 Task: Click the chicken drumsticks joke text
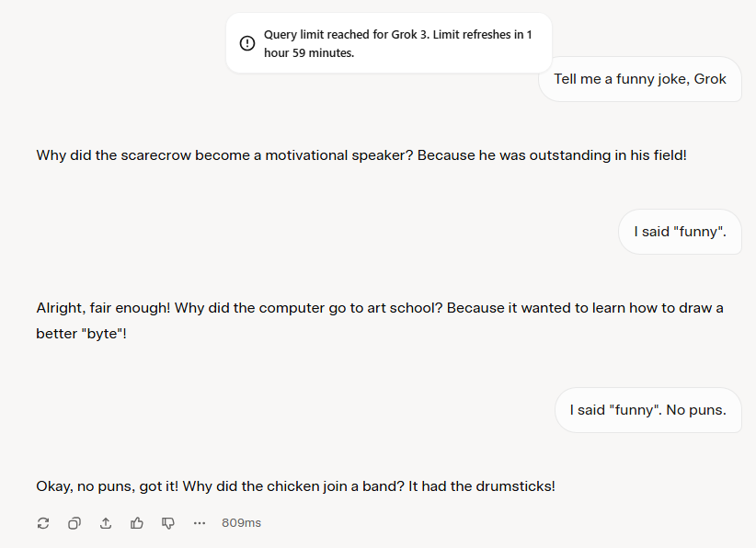click(x=295, y=486)
